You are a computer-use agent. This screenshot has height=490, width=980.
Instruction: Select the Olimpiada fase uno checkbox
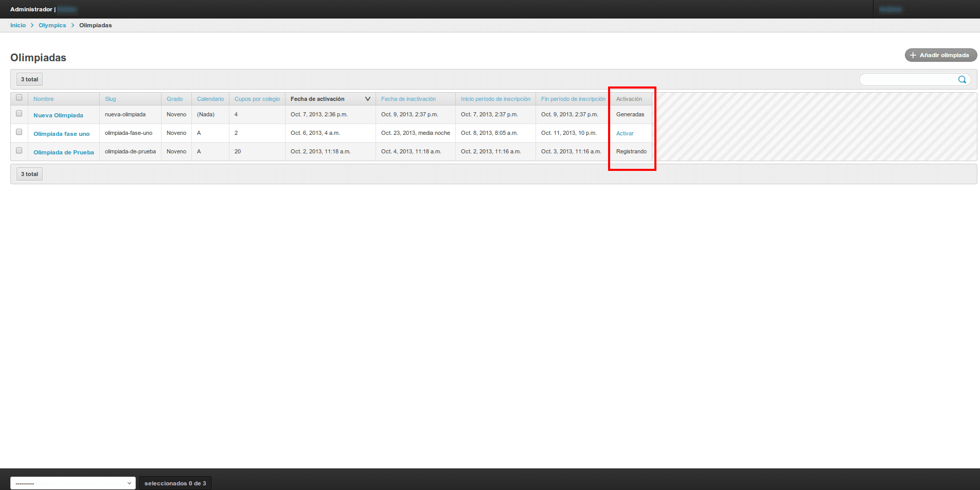19,132
